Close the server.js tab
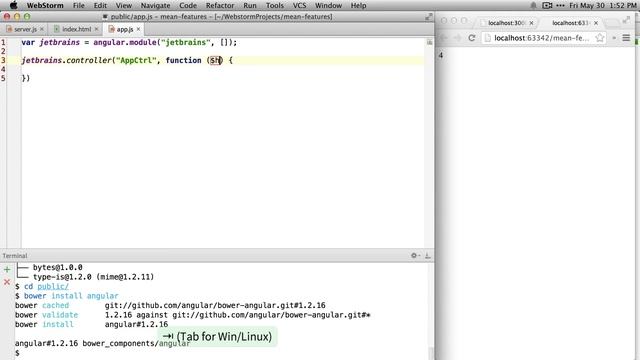Viewport: 640px width, 360px height. pos(42,29)
